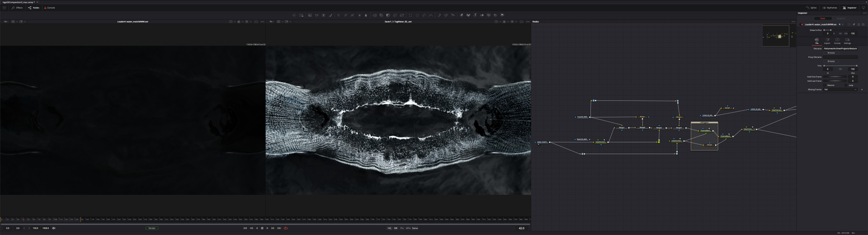Lock the Loader4 tool in Inspector
The width and height of the screenshot is (868, 235).
(859, 24)
